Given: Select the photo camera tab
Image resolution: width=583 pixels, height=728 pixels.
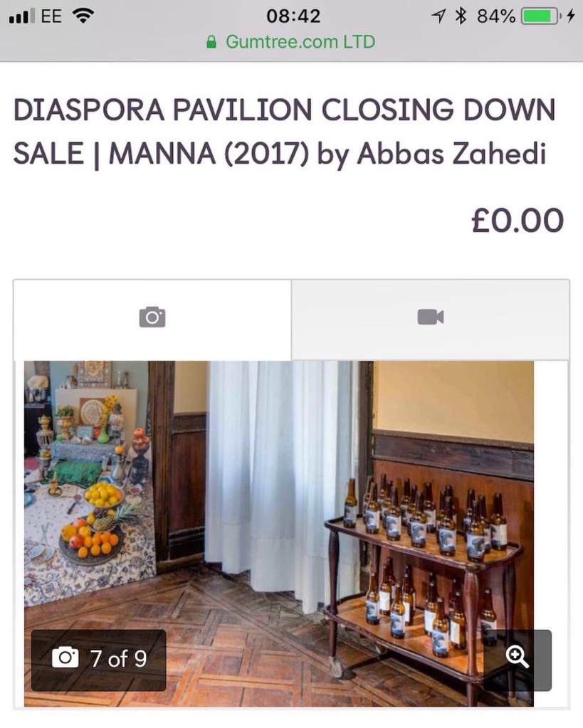Looking at the screenshot, I should [x=152, y=319].
